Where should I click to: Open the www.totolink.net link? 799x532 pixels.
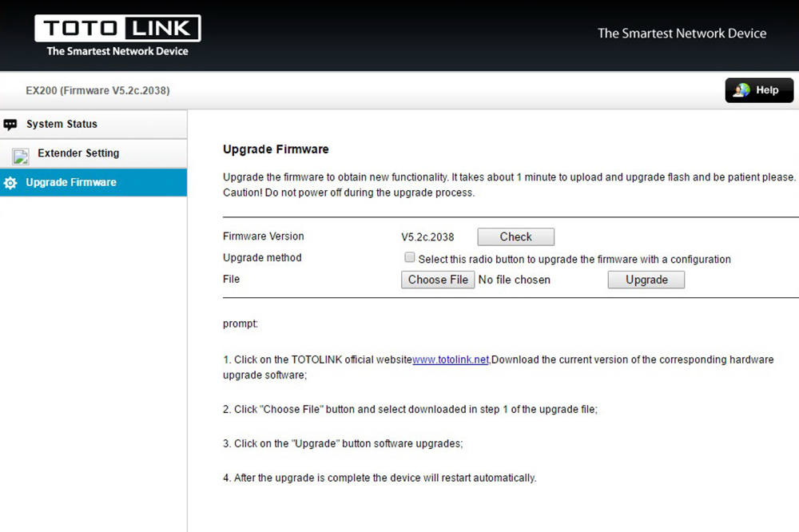(x=451, y=360)
